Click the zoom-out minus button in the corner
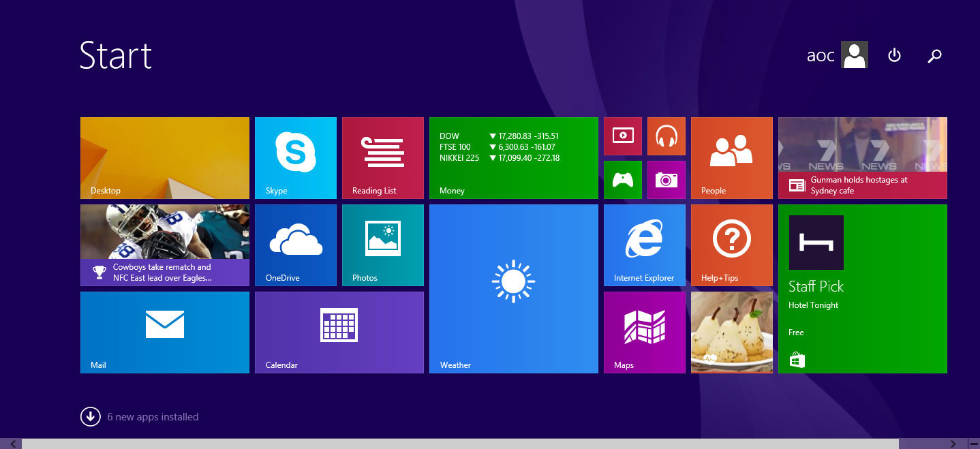The height and width of the screenshot is (449, 980). click(973, 444)
